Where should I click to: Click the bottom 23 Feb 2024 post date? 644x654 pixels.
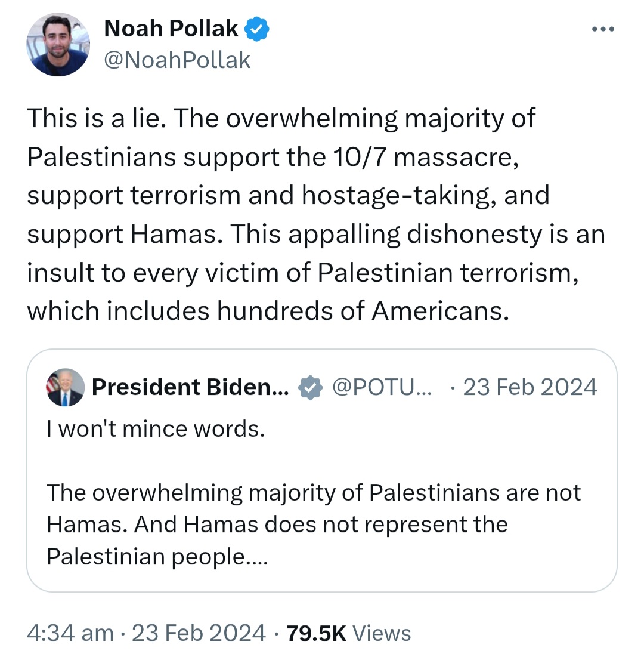coord(199,633)
